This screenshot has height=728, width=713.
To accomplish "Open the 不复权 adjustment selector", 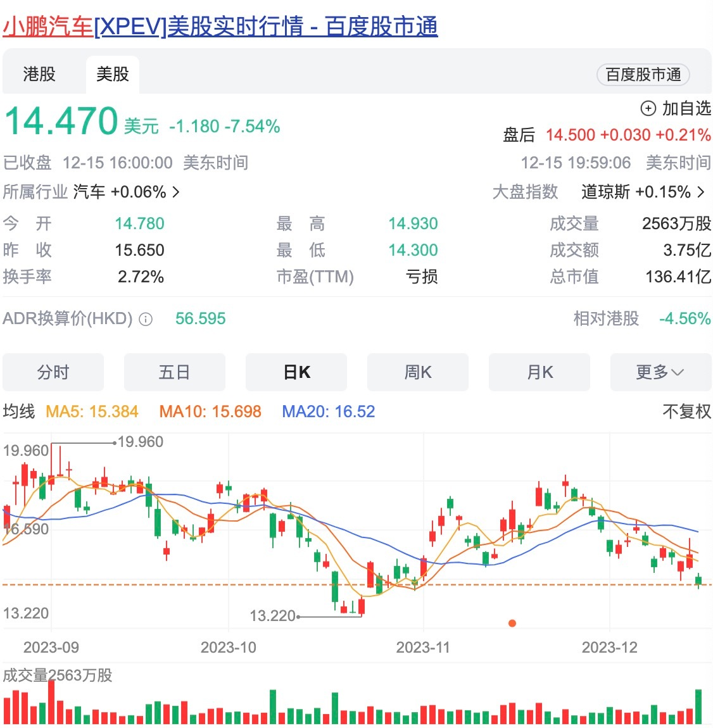I will (686, 411).
